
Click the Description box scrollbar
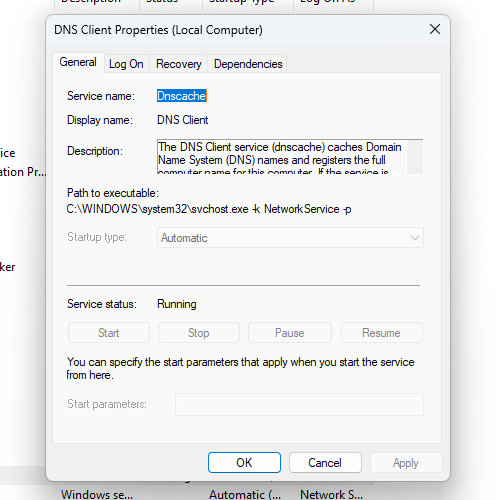point(415,157)
